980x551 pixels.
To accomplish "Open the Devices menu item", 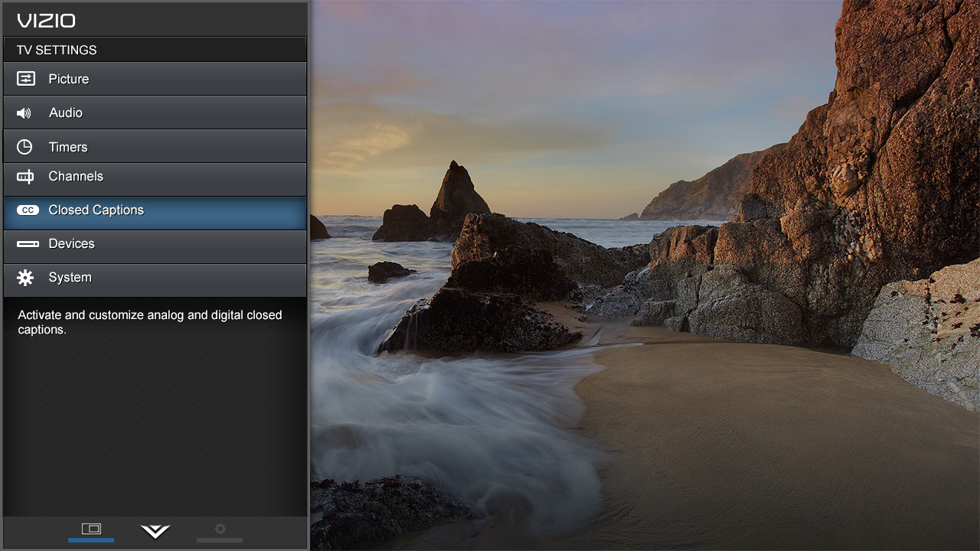I will 155,246.
